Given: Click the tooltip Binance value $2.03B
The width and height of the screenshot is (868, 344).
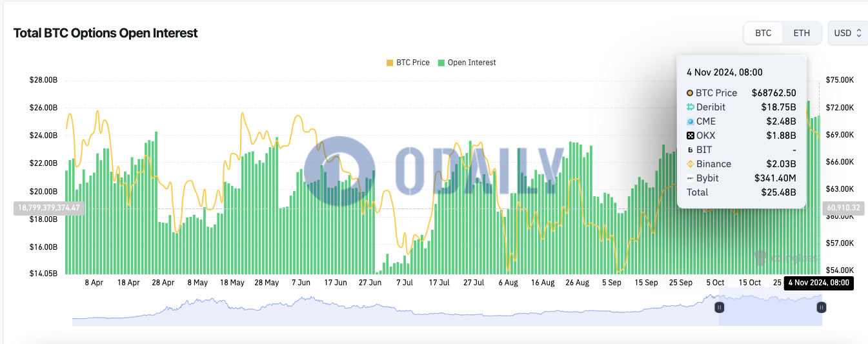Looking at the screenshot, I should 783,164.
